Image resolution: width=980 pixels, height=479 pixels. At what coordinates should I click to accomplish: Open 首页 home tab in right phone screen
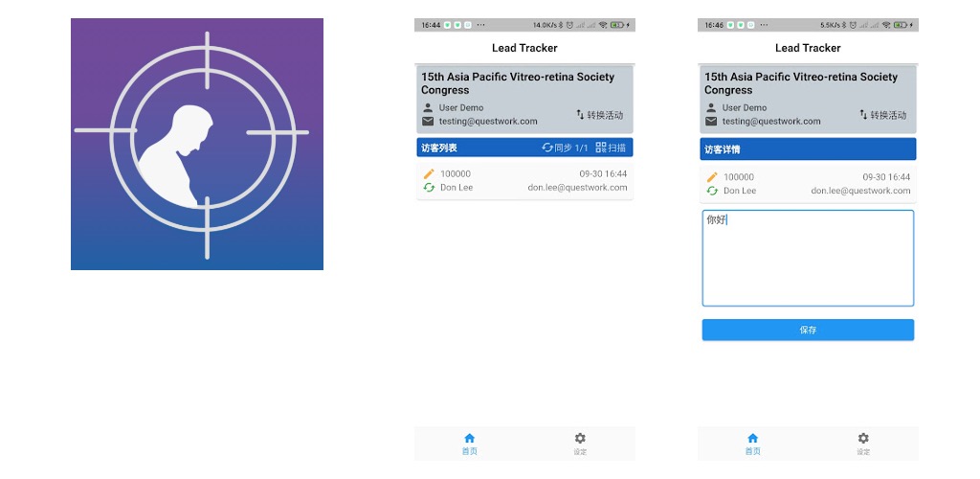coord(752,444)
